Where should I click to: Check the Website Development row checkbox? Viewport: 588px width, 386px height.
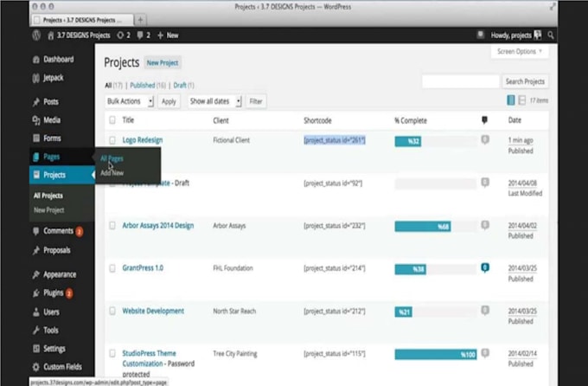pos(112,312)
